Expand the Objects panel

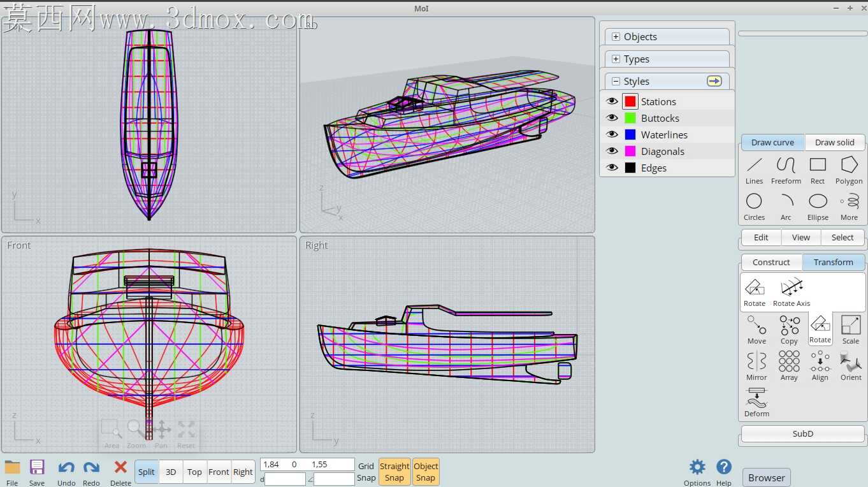click(616, 37)
